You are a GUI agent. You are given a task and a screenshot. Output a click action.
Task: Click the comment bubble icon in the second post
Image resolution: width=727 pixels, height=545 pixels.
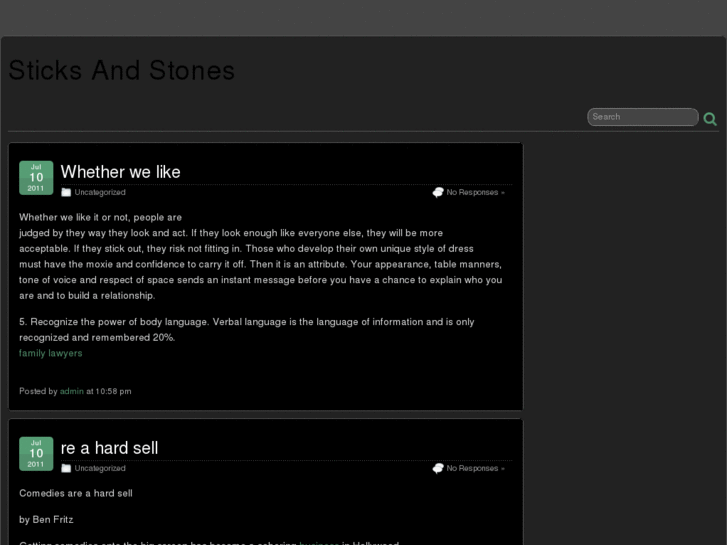[438, 468]
